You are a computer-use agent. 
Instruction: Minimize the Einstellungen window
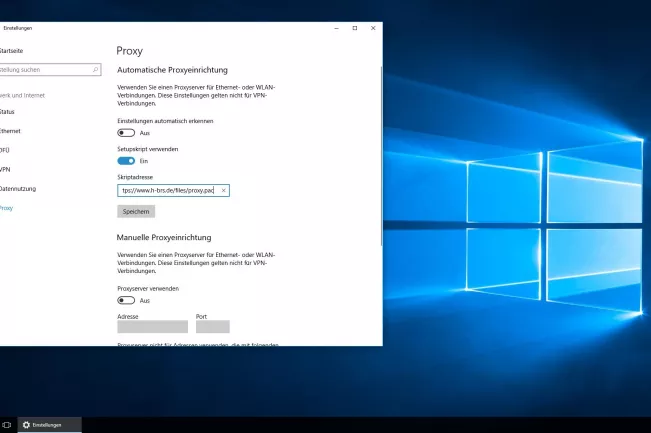click(x=336, y=28)
